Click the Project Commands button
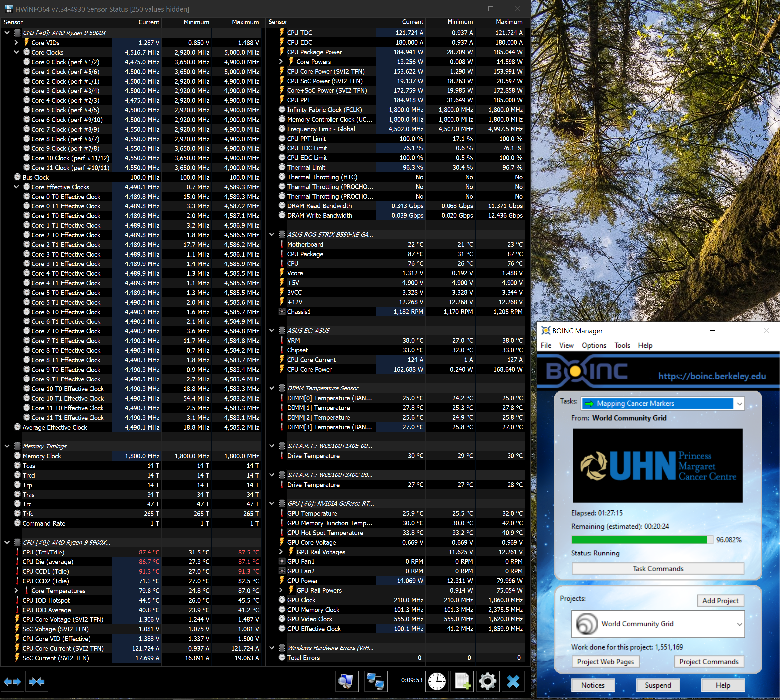Image resolution: width=780 pixels, height=700 pixels. pos(709,662)
